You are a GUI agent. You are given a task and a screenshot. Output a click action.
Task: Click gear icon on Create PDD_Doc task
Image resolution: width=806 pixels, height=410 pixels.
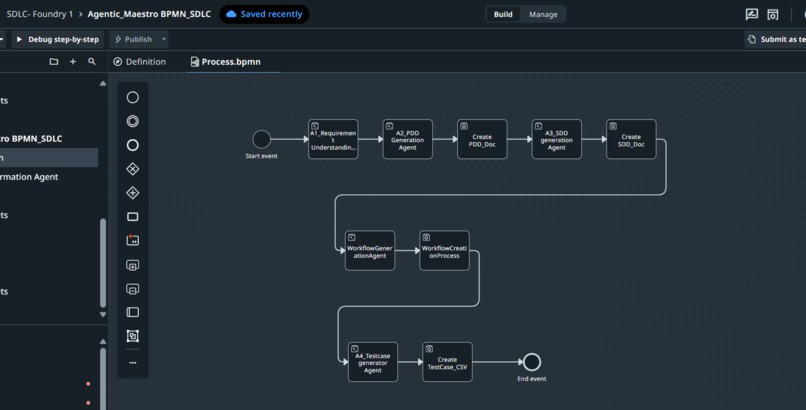coord(464,126)
